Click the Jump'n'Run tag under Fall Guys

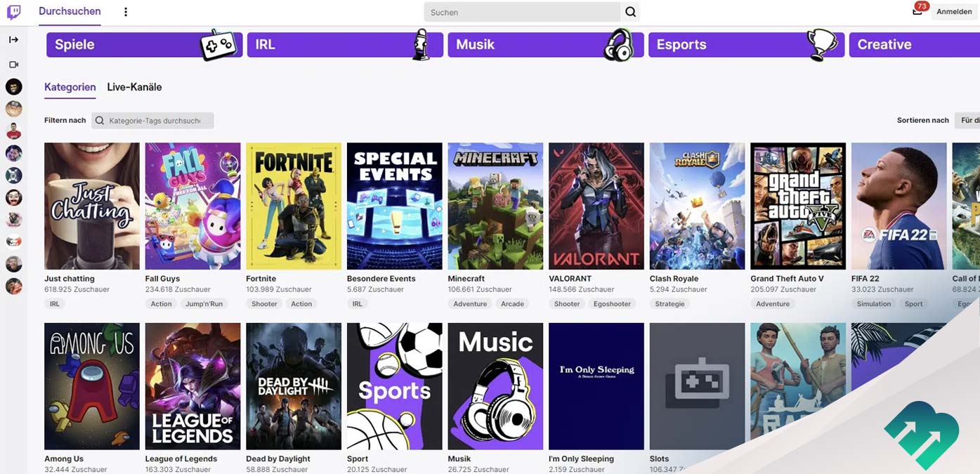click(204, 304)
